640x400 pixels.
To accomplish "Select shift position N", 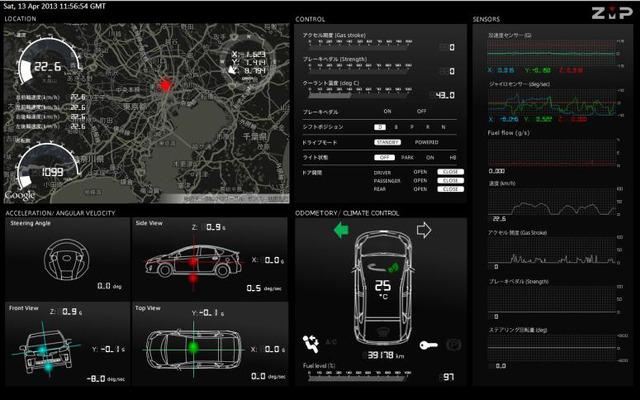I will [x=443, y=127].
